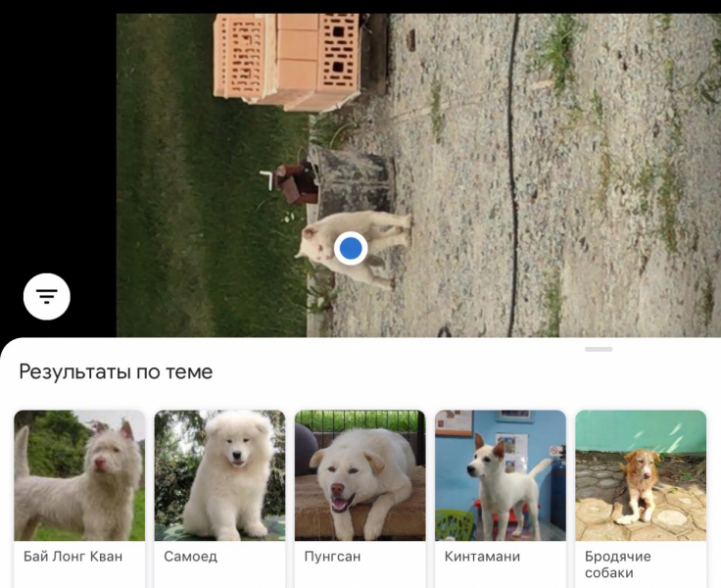
Task: Open the Пунгсан text label
Action: 333,557
